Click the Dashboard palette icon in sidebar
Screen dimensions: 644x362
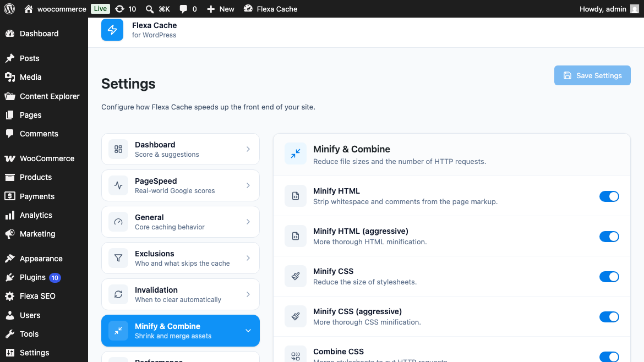(10, 34)
